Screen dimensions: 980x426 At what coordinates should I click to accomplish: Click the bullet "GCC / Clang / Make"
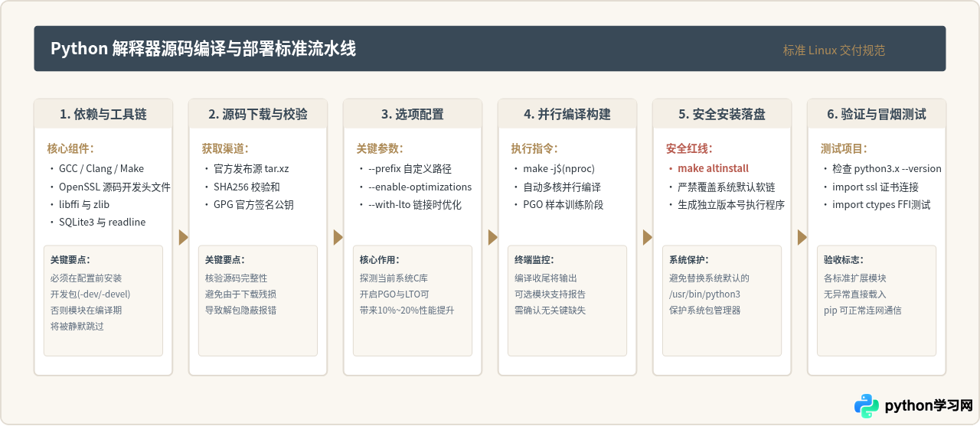[101, 168]
